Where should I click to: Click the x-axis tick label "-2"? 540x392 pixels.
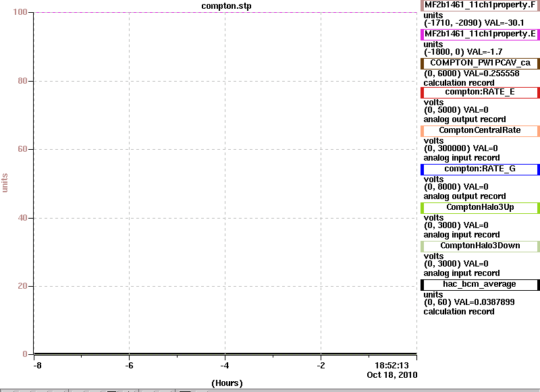(321, 366)
